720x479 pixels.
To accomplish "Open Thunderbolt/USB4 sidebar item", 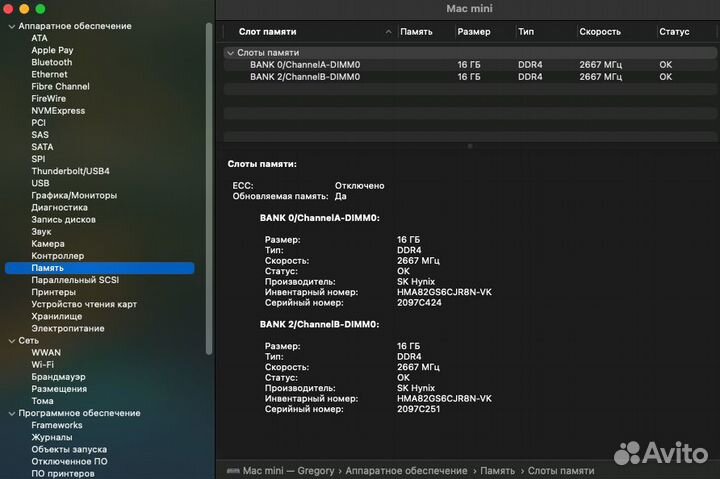I will pos(70,171).
